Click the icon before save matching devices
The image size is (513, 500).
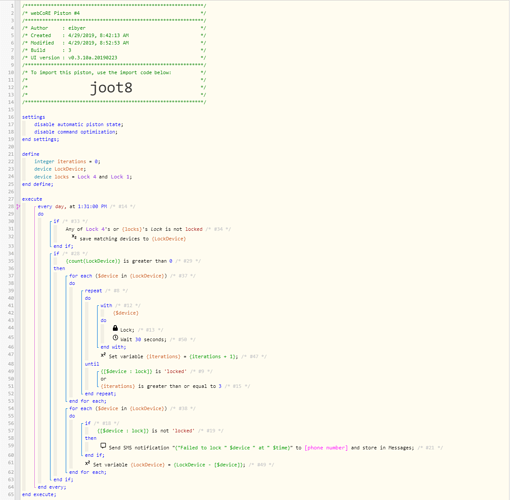click(74, 237)
